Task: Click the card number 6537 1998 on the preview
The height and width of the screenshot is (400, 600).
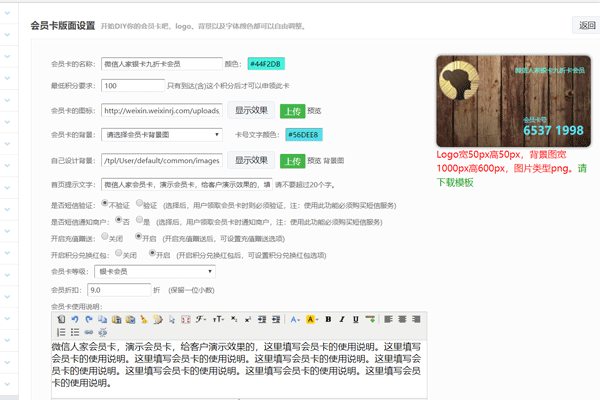Action: click(x=553, y=131)
